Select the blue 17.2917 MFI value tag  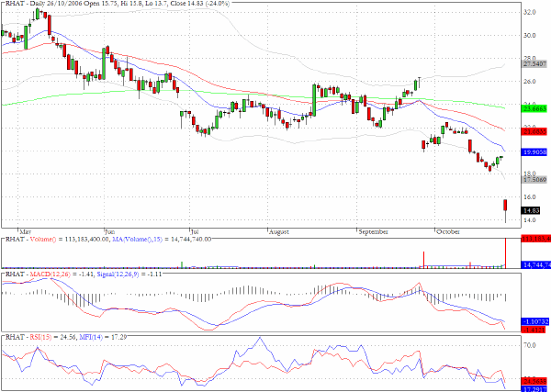pyautogui.click(x=534, y=389)
